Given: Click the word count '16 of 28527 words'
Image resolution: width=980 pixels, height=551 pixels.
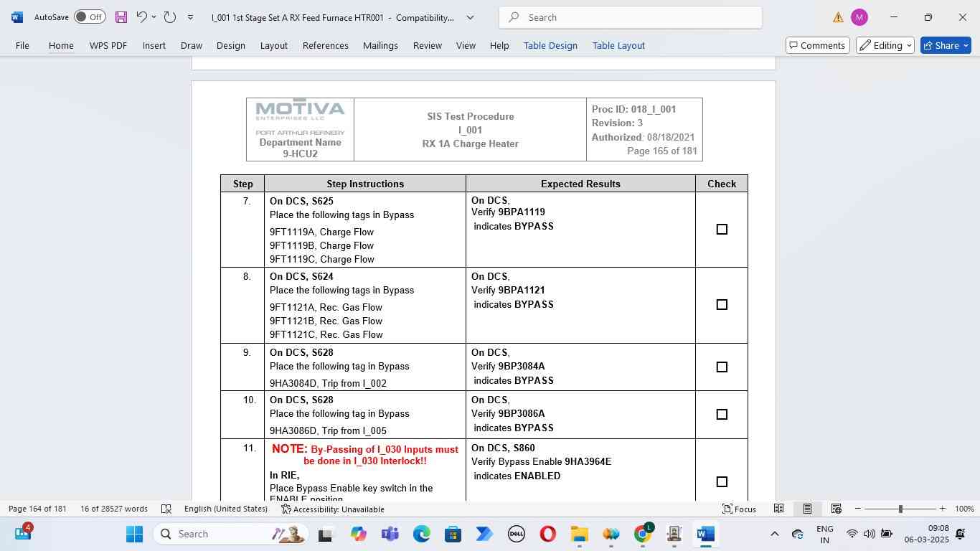Looking at the screenshot, I should (114, 509).
